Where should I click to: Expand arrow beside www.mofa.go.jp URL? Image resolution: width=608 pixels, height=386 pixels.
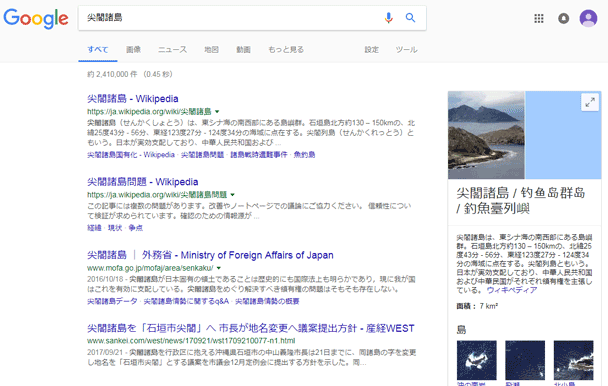[219, 268]
